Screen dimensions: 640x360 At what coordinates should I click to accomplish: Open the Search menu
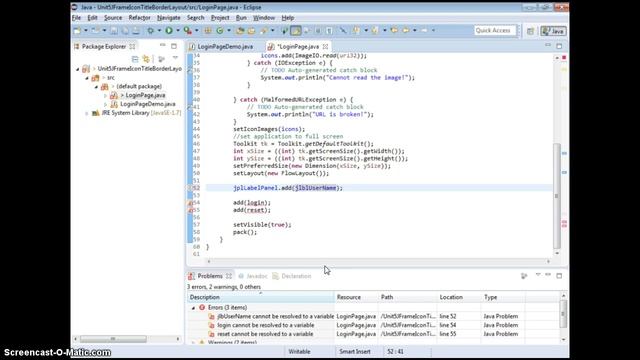[196, 18]
